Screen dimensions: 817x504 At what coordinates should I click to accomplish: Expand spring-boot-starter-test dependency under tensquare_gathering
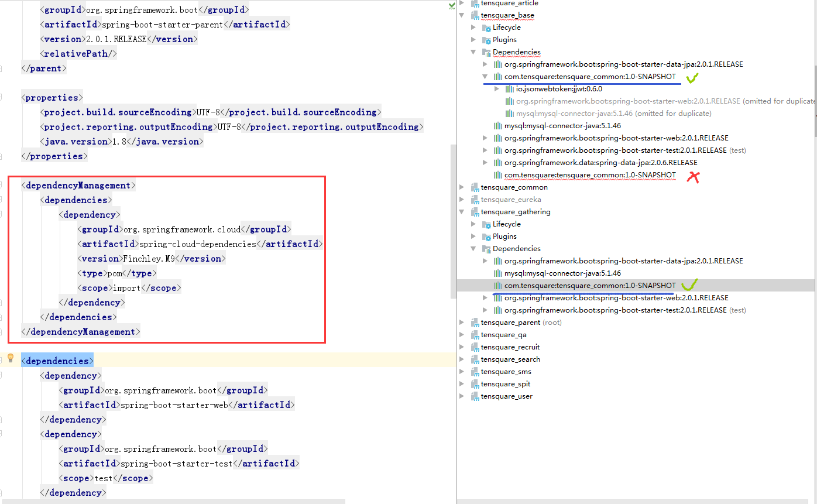tap(485, 310)
